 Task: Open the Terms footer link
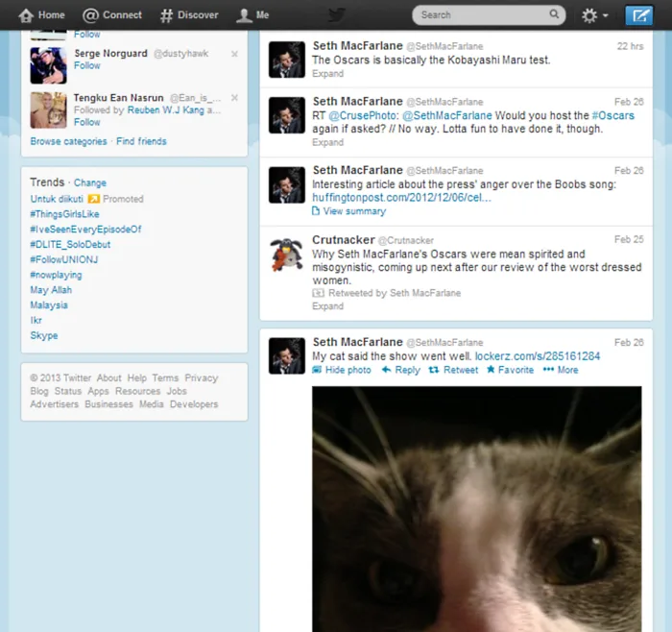(x=165, y=378)
